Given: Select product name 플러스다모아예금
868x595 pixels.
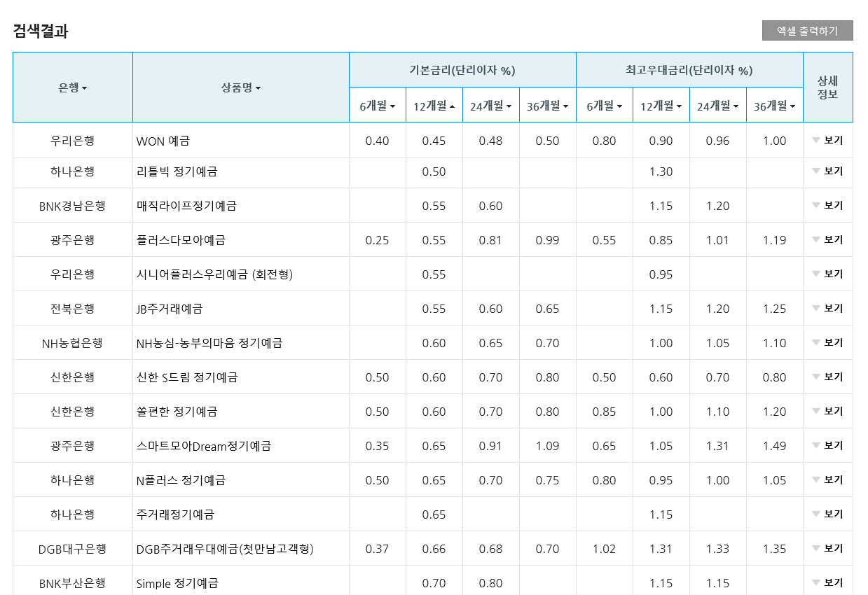Looking at the screenshot, I should pos(181,240).
